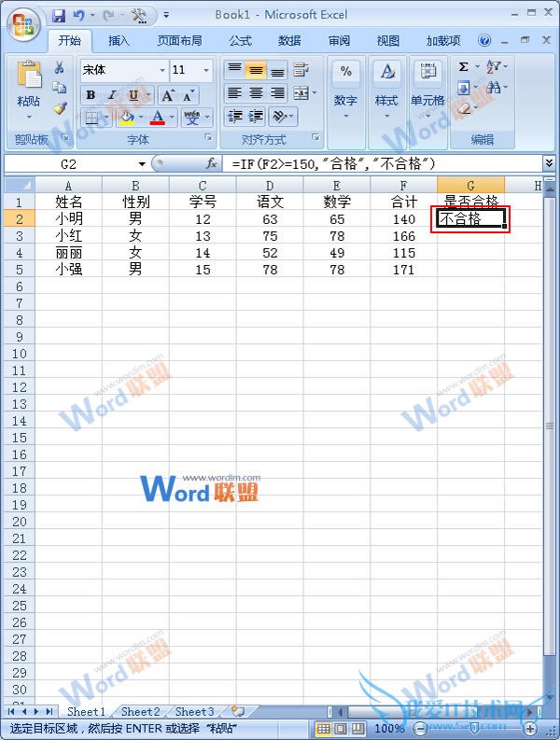Align text left
Screen dimensions: 560x740
click(234, 93)
